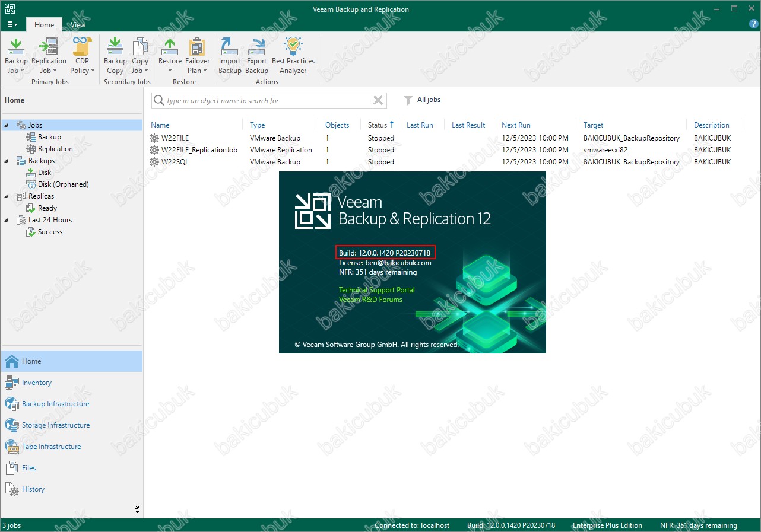Go to the Backup Infrastructure view
Viewport: 761px width, 532px height.
coord(55,404)
